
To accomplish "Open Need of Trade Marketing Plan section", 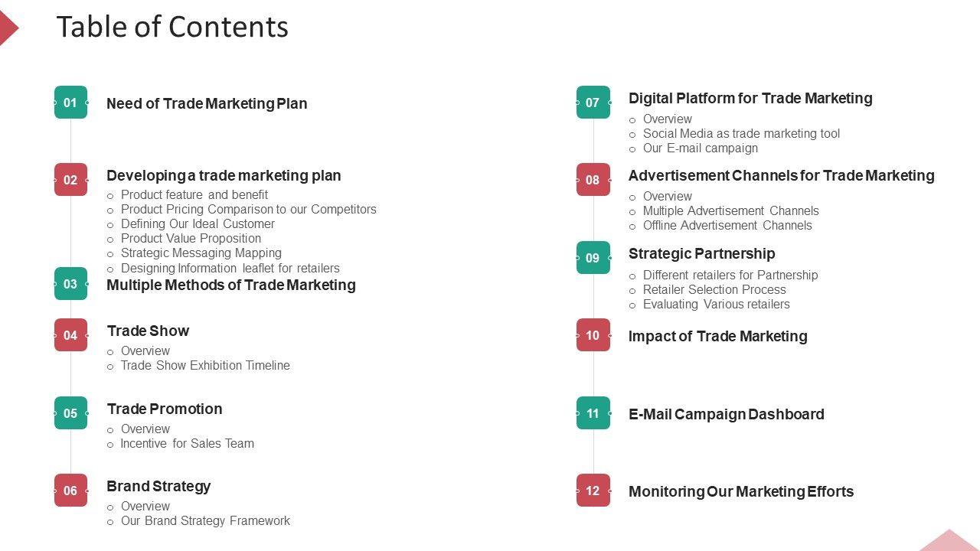I will click(x=207, y=103).
